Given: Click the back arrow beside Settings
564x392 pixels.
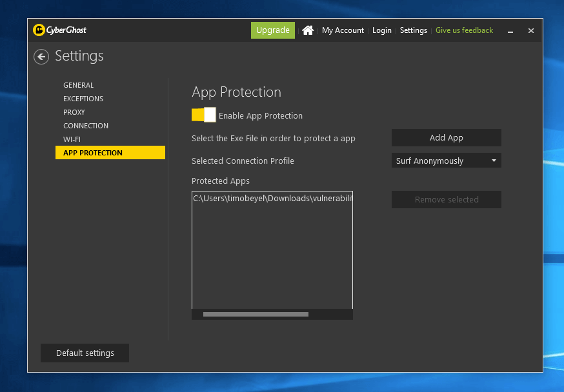Looking at the screenshot, I should click(41, 57).
